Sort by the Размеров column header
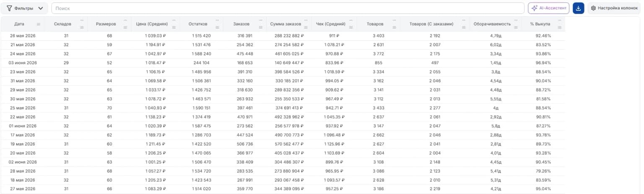 pos(106,24)
